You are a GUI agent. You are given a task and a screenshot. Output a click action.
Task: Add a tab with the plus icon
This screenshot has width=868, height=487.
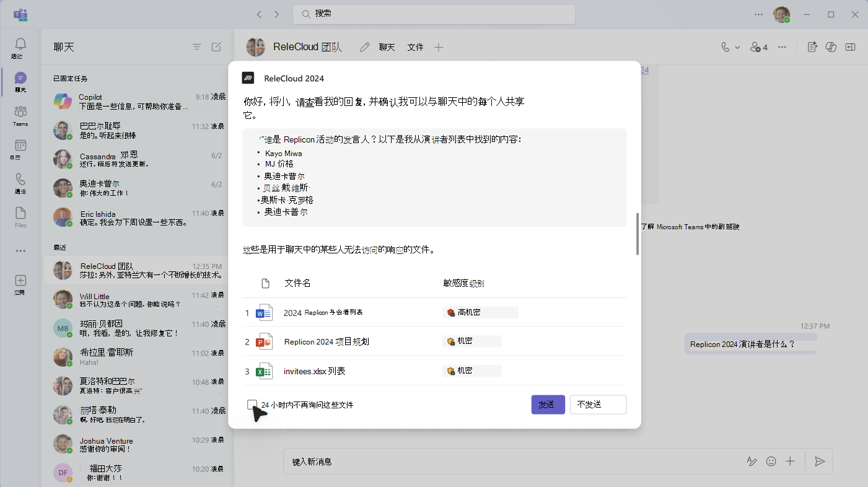[x=439, y=47]
